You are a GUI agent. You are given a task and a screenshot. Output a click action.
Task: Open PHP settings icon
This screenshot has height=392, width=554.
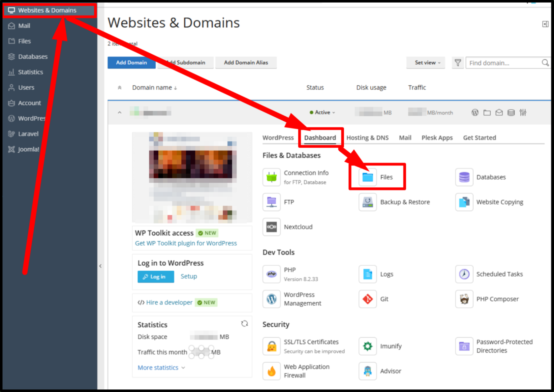tap(271, 274)
